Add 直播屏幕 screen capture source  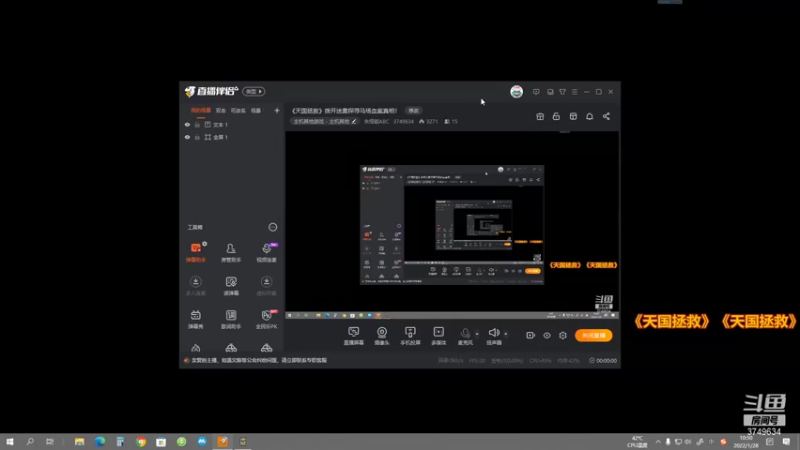point(354,336)
